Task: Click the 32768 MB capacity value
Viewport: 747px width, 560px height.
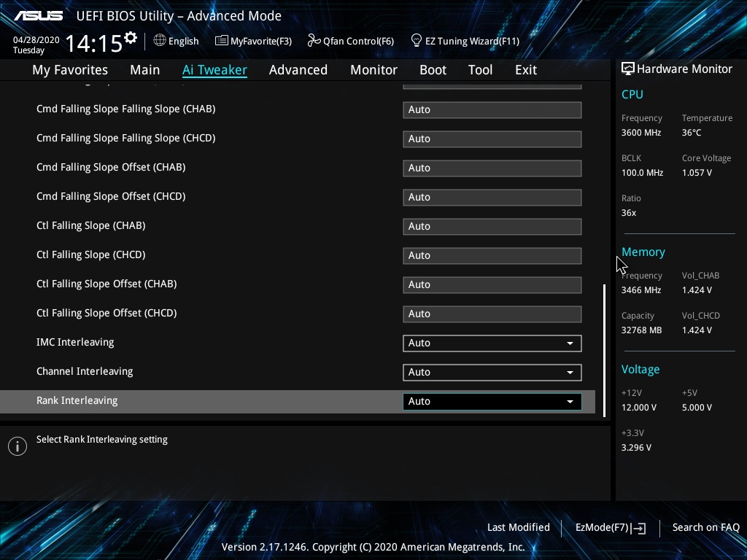Action: point(642,330)
